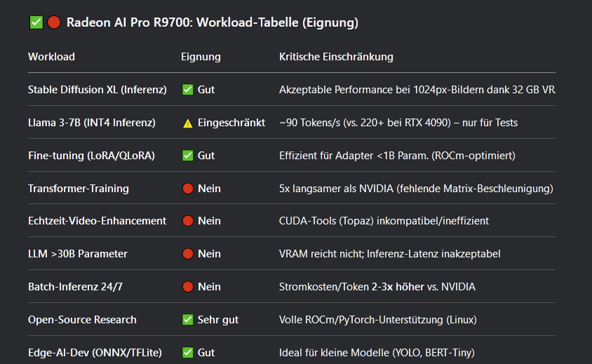Click green checkmark beside Sehr gut

point(188,320)
